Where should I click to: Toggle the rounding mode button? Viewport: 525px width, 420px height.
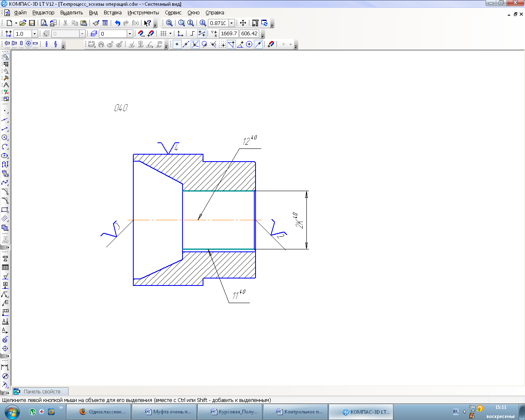tap(201, 34)
